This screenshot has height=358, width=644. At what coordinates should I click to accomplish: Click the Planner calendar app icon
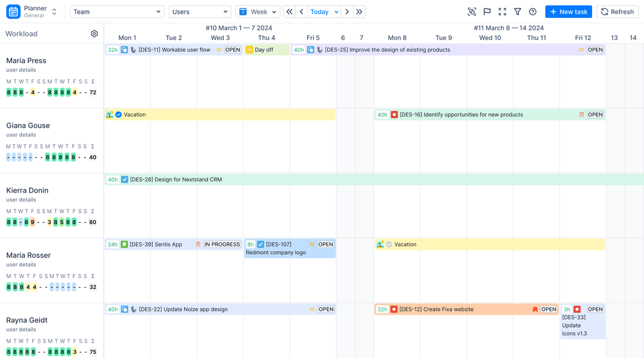pos(12,11)
